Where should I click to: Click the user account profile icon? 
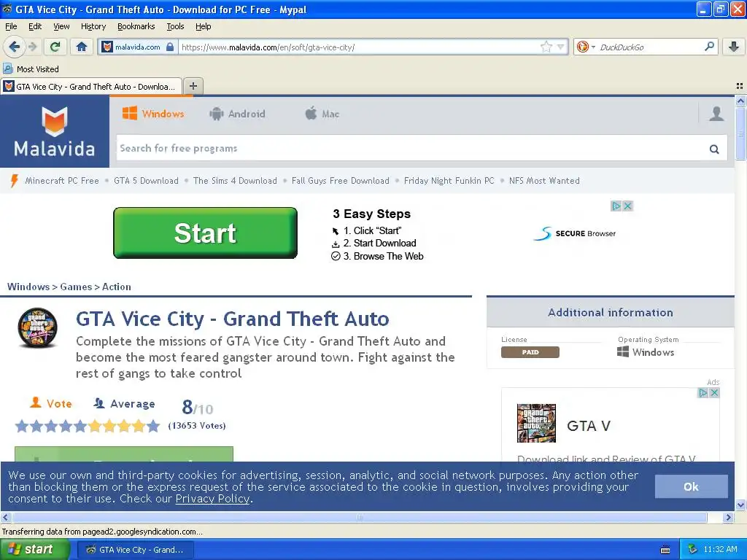click(x=716, y=114)
